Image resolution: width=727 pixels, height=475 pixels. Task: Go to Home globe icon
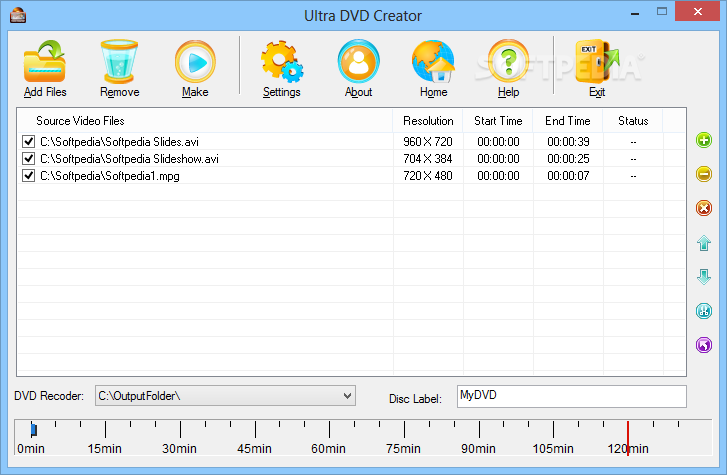tap(434, 62)
